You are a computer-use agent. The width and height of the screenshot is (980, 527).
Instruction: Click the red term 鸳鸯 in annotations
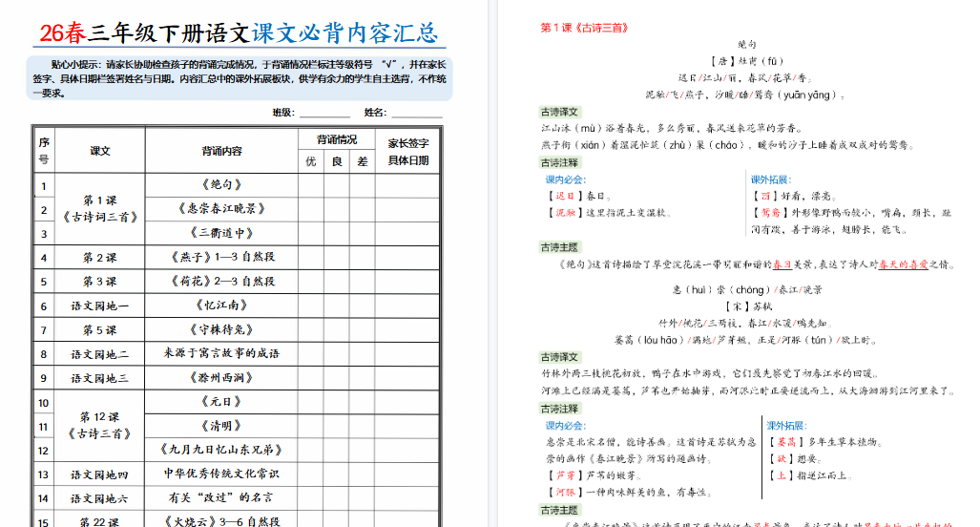(x=771, y=213)
